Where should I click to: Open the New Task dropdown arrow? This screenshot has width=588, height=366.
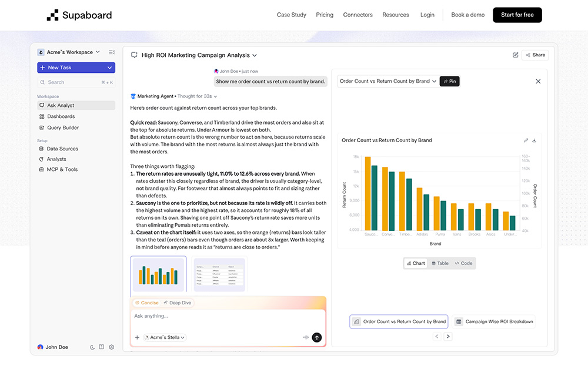click(x=109, y=68)
